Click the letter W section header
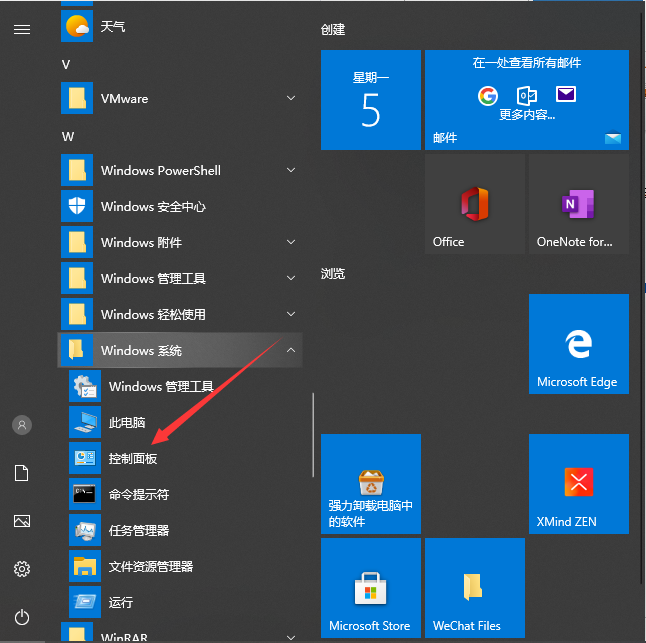This screenshot has height=643, width=646. click(68, 135)
